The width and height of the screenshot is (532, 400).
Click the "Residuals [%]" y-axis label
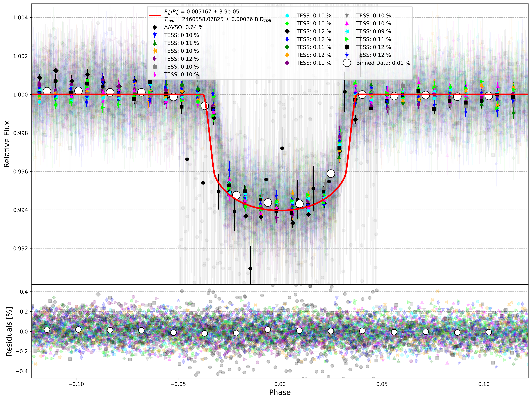tap(9, 331)
